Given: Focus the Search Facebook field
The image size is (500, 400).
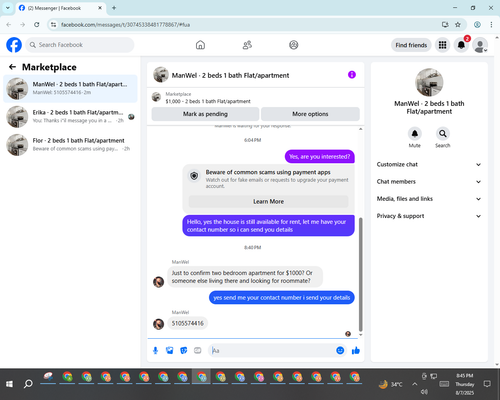Looking at the screenshot, I should click(80, 45).
